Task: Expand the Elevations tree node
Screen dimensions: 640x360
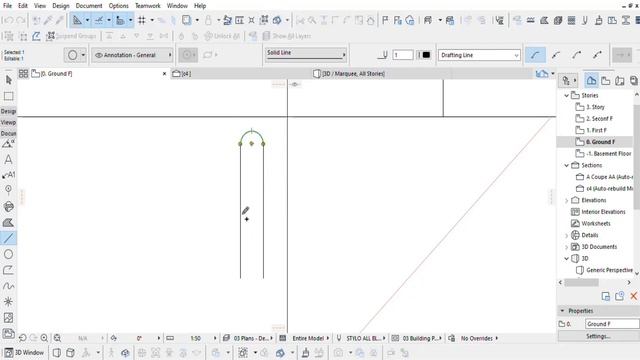Action: (x=567, y=201)
